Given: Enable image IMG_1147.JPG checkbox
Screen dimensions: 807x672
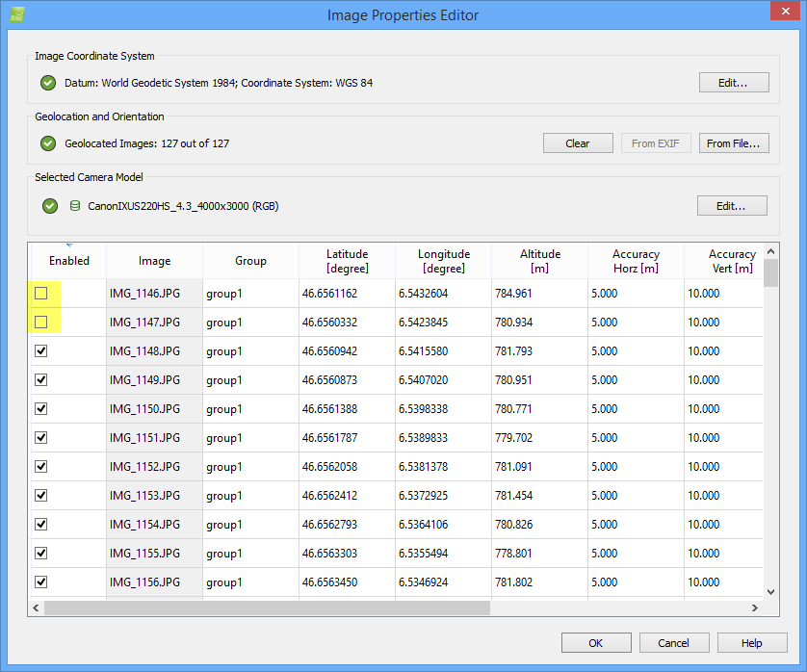Looking at the screenshot, I should click(x=41, y=322).
